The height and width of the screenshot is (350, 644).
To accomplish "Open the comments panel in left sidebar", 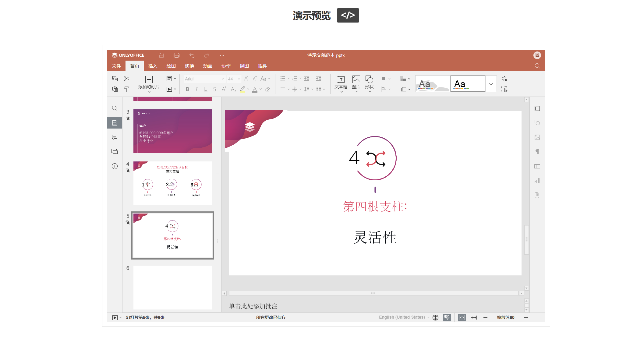I will tap(115, 137).
